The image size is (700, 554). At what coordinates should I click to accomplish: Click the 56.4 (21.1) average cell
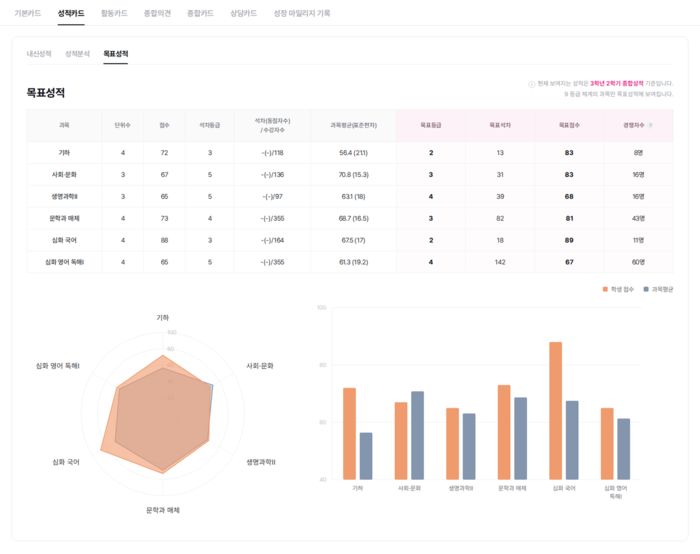(x=354, y=153)
